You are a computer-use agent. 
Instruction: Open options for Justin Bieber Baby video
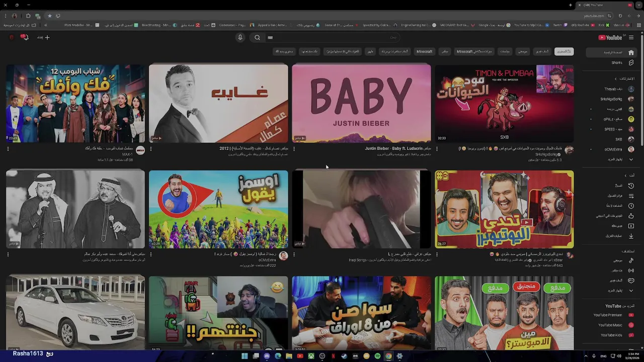pyautogui.click(x=294, y=149)
